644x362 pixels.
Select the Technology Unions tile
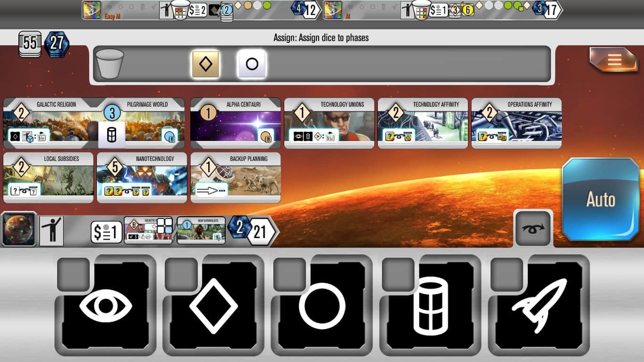point(329,123)
